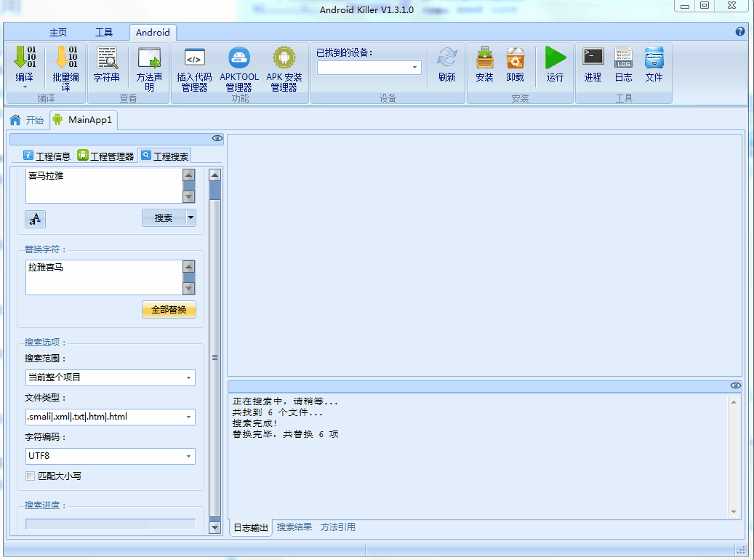Open the 搜索 button dropdown arrow
This screenshot has width=754, height=560.
pyautogui.click(x=191, y=218)
